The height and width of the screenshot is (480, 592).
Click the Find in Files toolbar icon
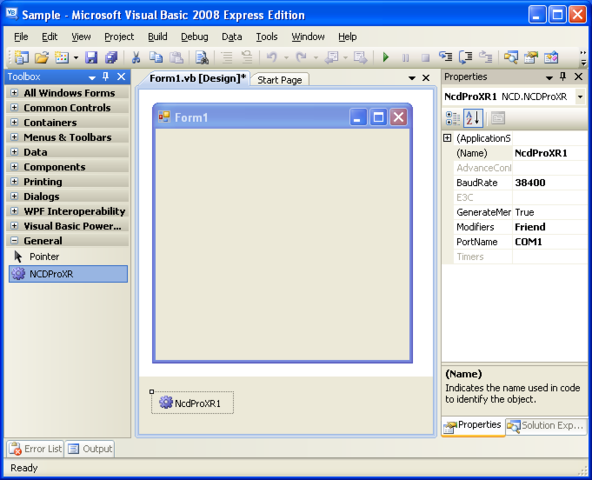[x=202, y=57]
